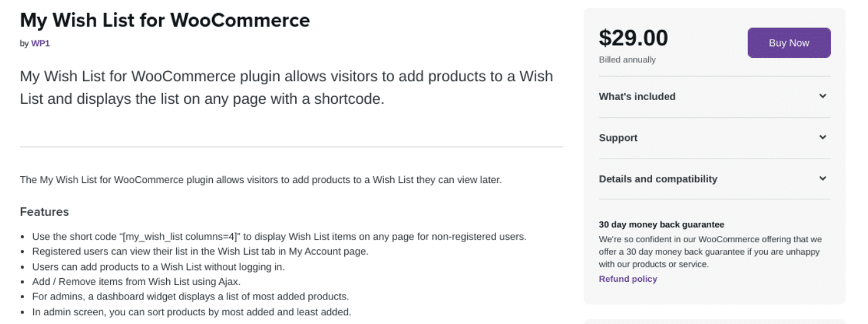The height and width of the screenshot is (324, 868).
Task: Click the chevron icon beside Support
Action: click(x=822, y=137)
